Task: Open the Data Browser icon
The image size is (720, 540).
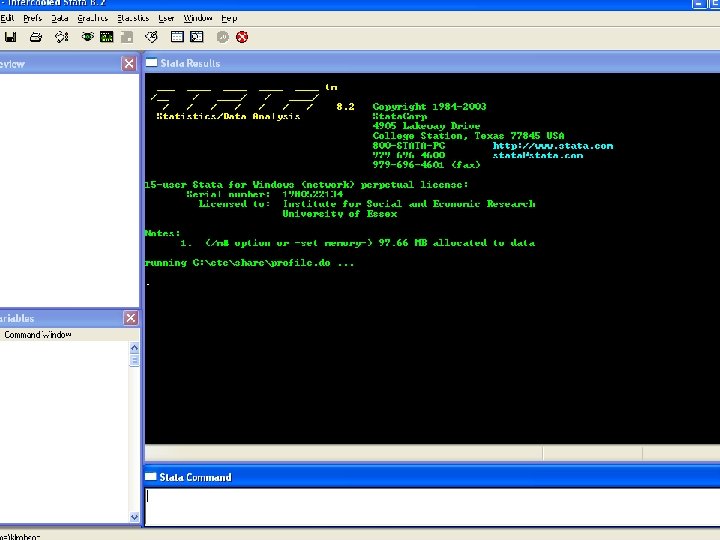Action: tap(197, 37)
